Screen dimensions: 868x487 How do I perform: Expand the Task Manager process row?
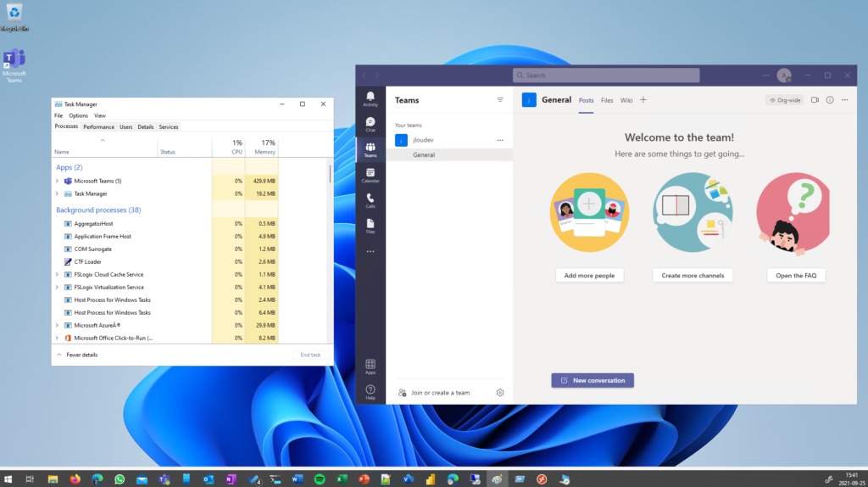57,194
